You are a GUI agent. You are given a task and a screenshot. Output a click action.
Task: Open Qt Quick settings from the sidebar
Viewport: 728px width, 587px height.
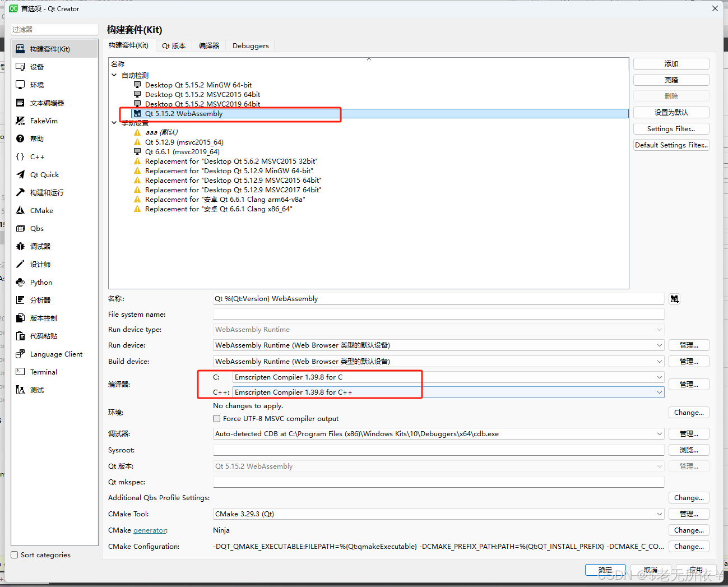tap(41, 174)
